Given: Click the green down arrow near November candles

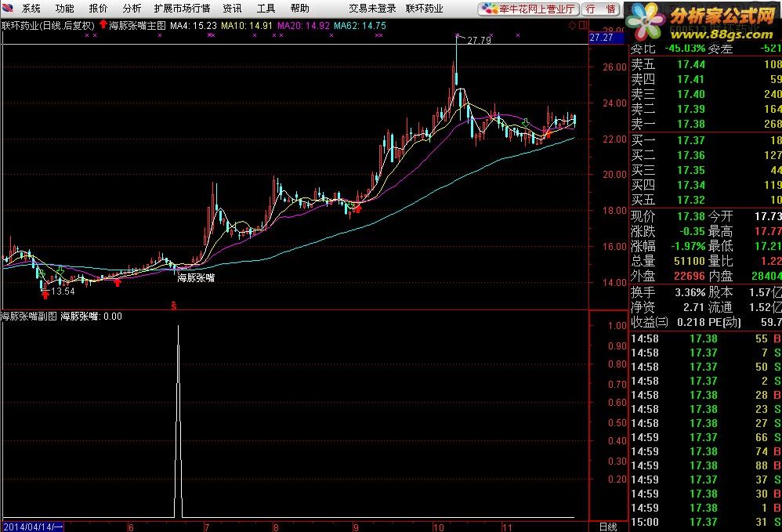Looking at the screenshot, I should pyautogui.click(x=525, y=122).
